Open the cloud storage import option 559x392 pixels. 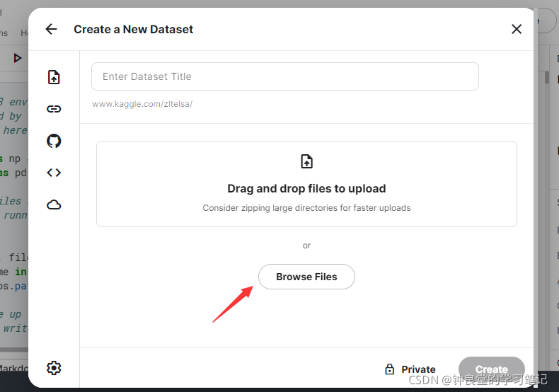click(x=54, y=204)
